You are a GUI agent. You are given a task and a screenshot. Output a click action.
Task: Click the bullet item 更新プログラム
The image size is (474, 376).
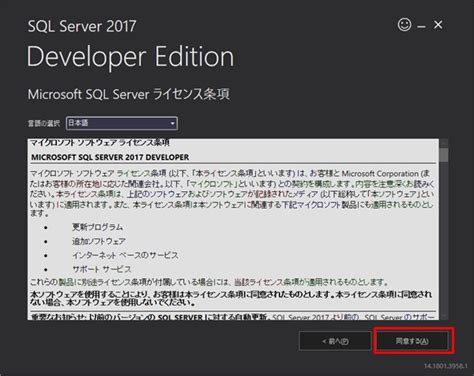point(98,227)
